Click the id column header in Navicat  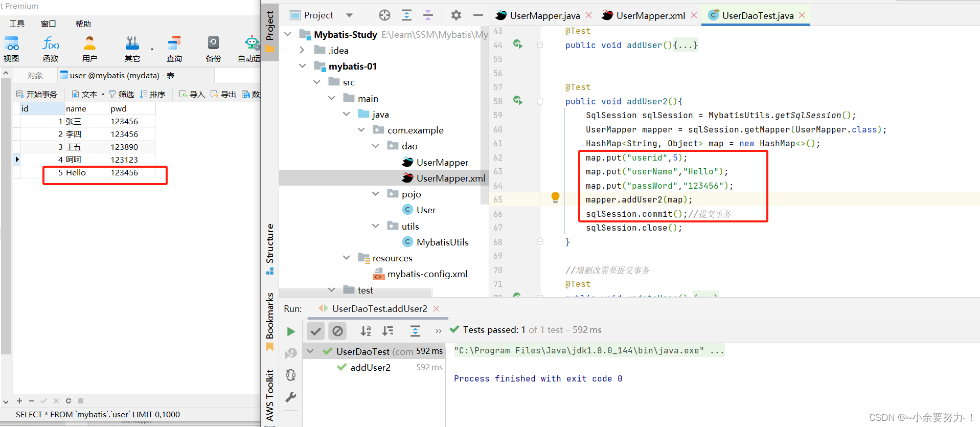(42, 108)
